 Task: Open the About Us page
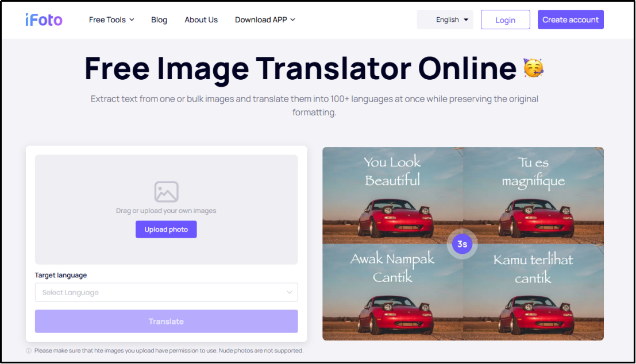(201, 20)
